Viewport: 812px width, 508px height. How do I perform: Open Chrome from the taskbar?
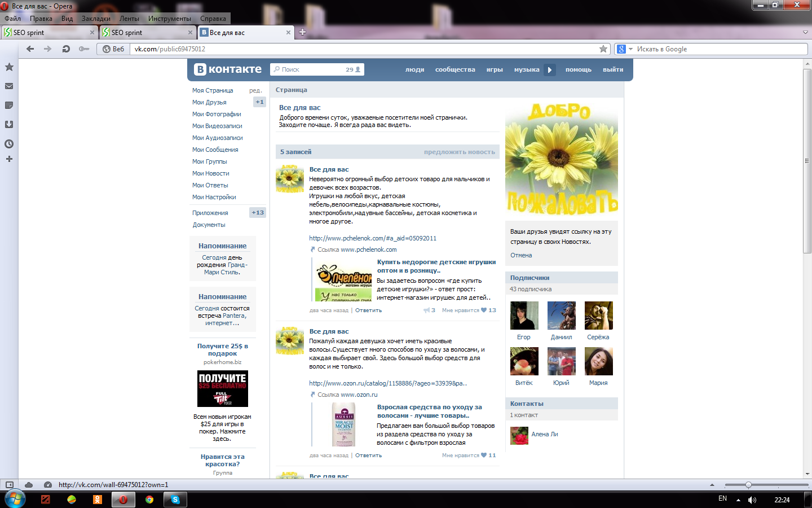tap(149, 500)
